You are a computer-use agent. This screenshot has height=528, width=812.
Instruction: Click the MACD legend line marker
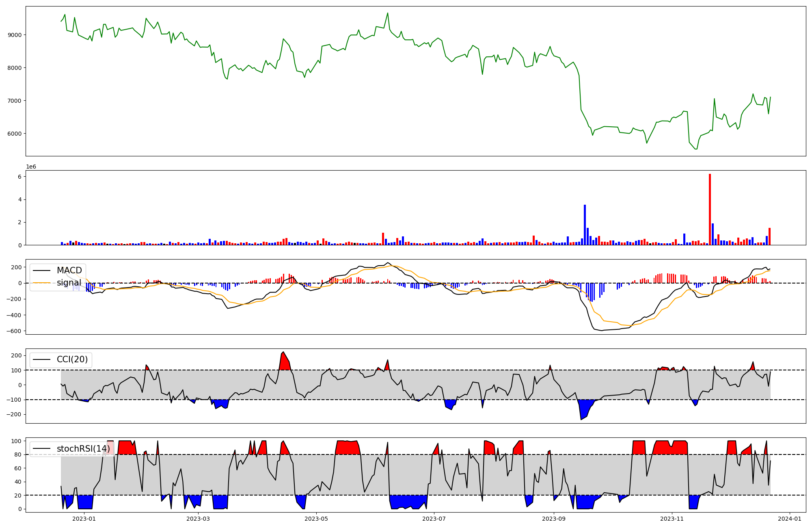pos(41,270)
